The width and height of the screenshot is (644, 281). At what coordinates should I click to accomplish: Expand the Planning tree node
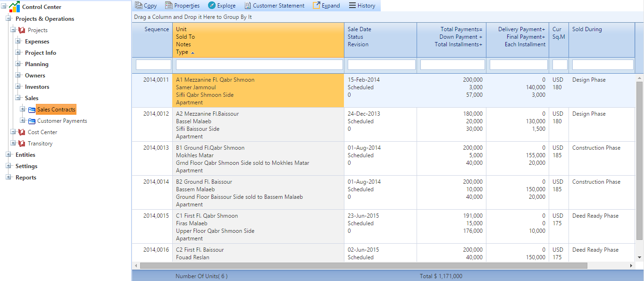click(18, 64)
